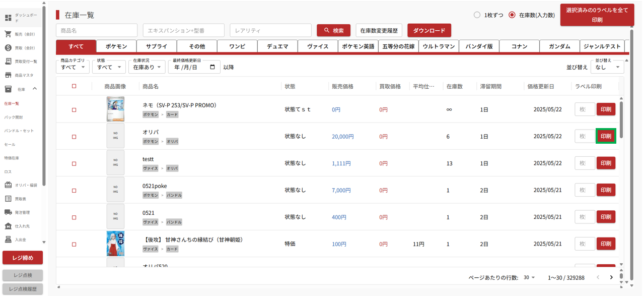This screenshot has width=644, height=296.
Task: Check the 甘神さんちの縁結び row checkbox
Action: click(x=74, y=245)
